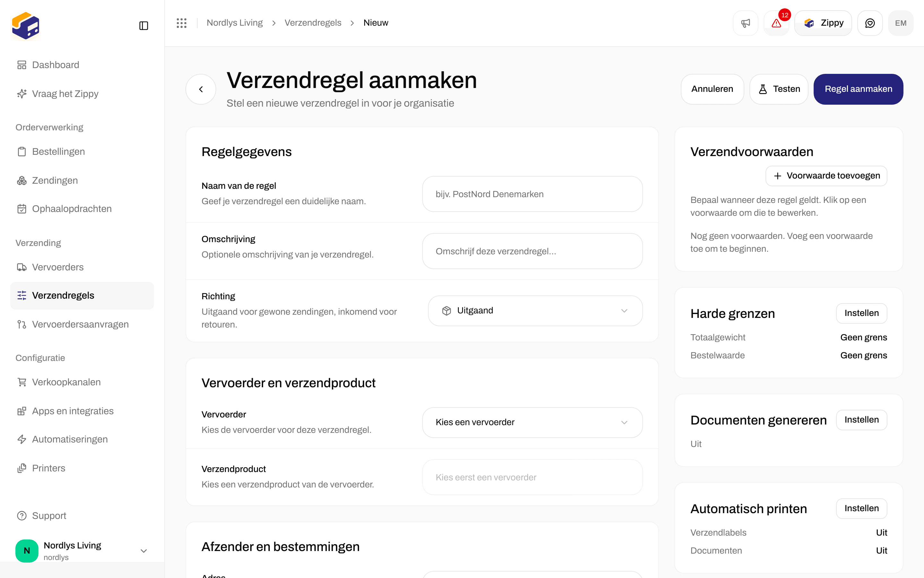The image size is (924, 578).
Task: Click the Bestellingen clipboard icon
Action: coord(22,152)
